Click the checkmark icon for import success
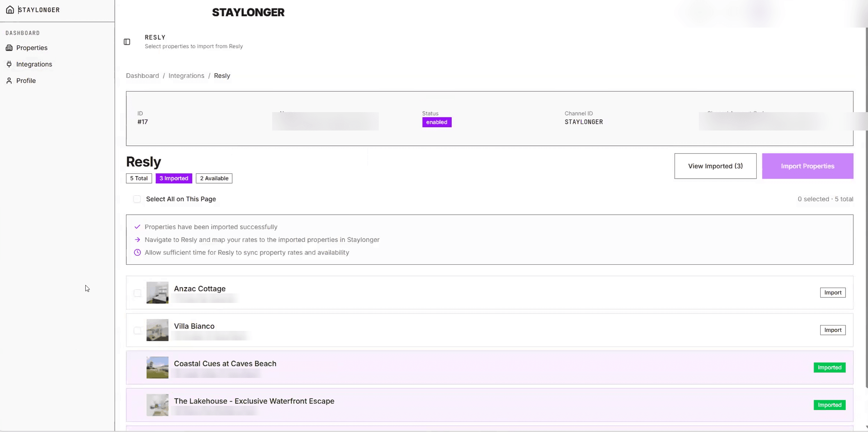 click(x=137, y=227)
